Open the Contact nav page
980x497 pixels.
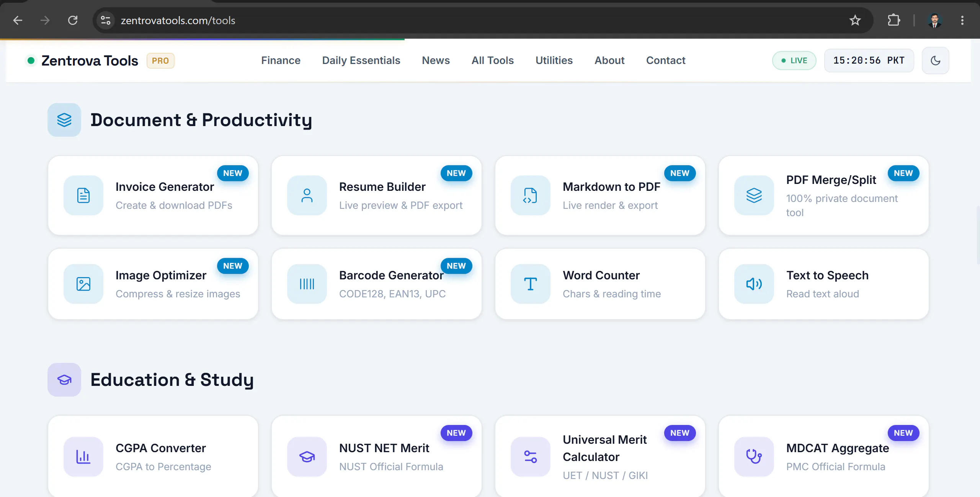point(666,61)
